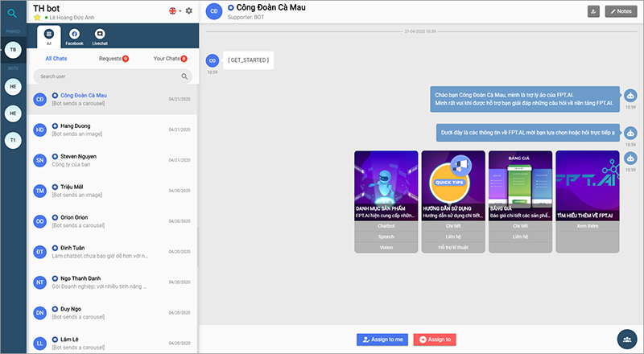Viewport: 644px width, 354px height.
Task: Click the SN avatar of Steven Nguyen
Action: (x=39, y=160)
